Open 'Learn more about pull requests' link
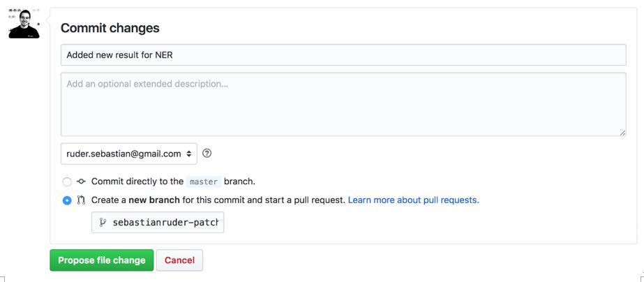The image size is (644, 282). coord(413,200)
